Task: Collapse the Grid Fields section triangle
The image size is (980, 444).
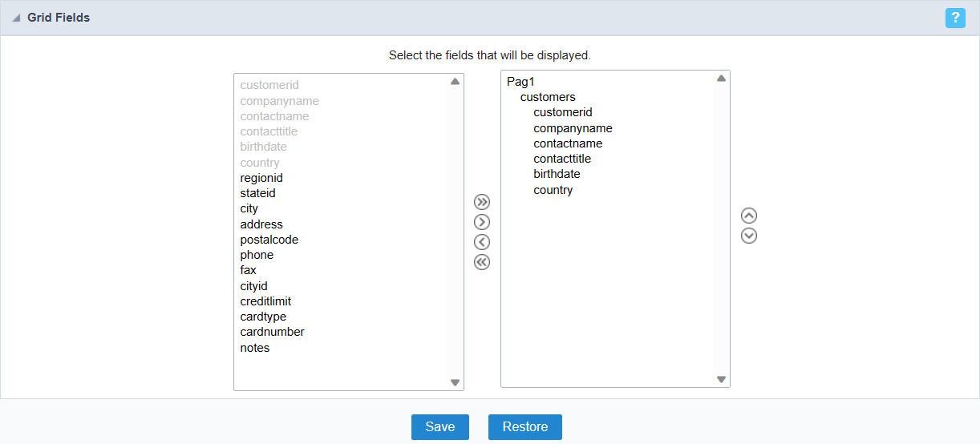Action: point(16,18)
